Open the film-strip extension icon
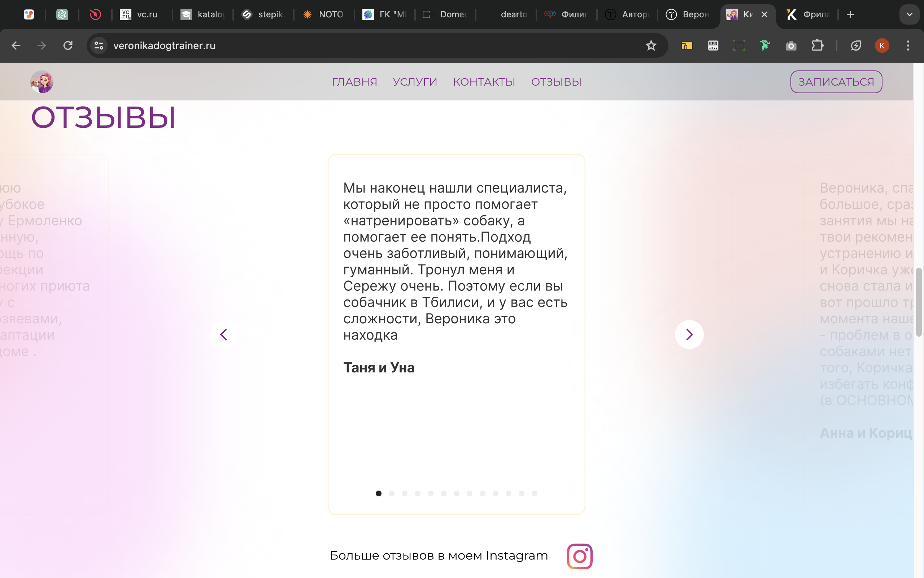This screenshot has height=578, width=924. 713,46
